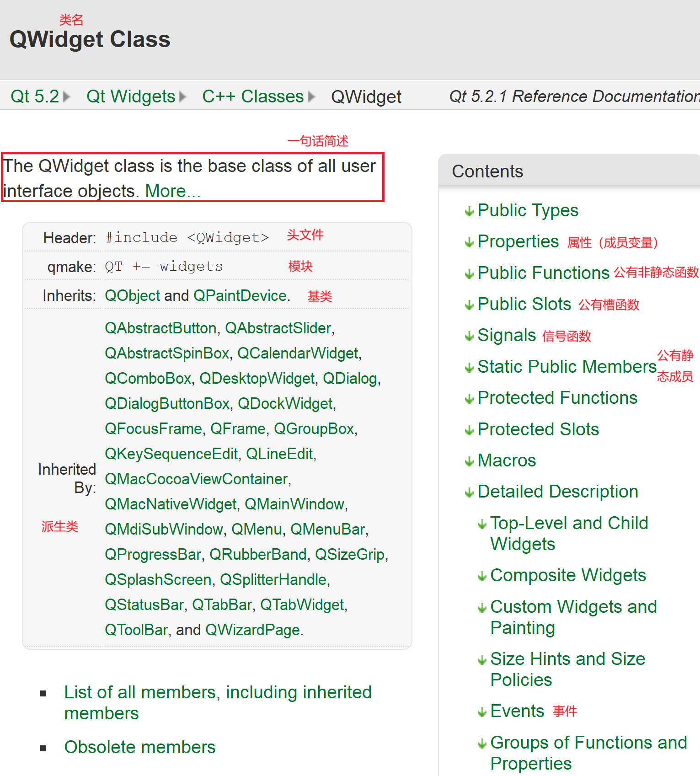The height and width of the screenshot is (776, 700).
Task: Jump to Size Hints and Size Policies
Action: [x=567, y=669]
